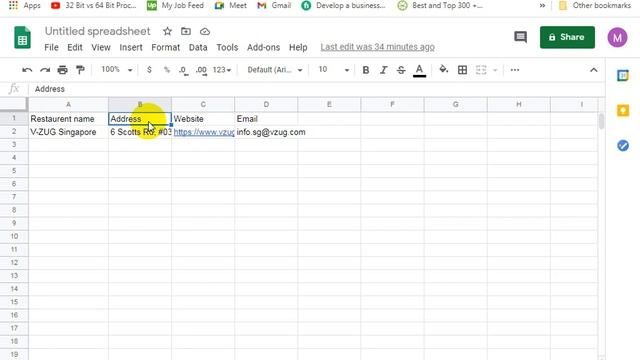This screenshot has width=640, height=360.
Task: Click the Undo arrow icon
Action: click(x=27, y=70)
